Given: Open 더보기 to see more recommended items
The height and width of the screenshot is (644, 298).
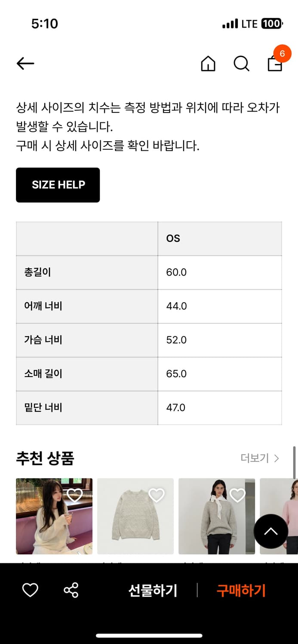Looking at the screenshot, I should 257,459.
